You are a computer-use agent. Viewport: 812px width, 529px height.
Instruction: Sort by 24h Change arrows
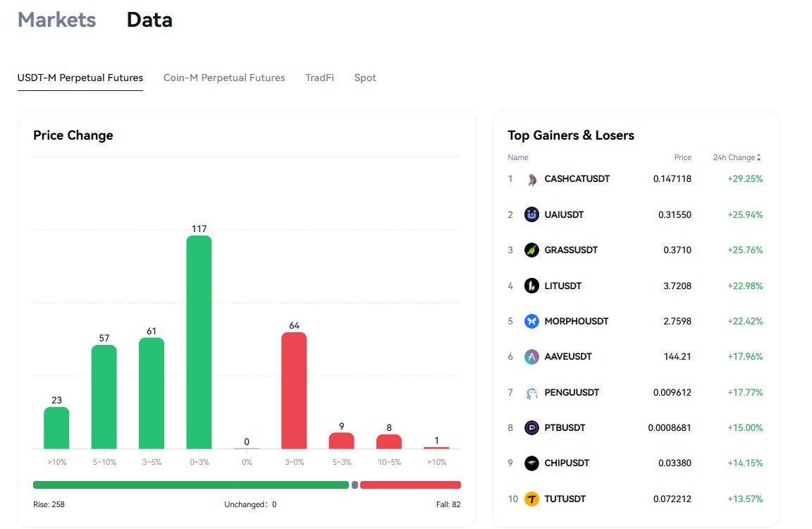point(758,157)
